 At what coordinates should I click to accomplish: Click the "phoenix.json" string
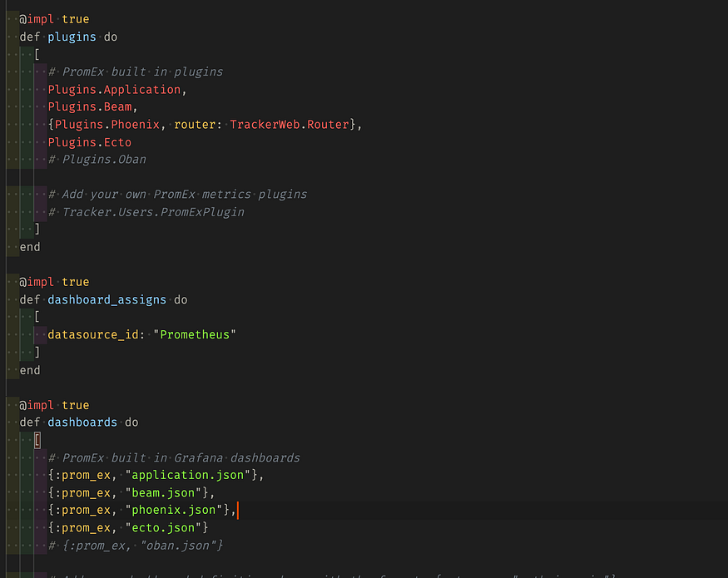[174, 510]
